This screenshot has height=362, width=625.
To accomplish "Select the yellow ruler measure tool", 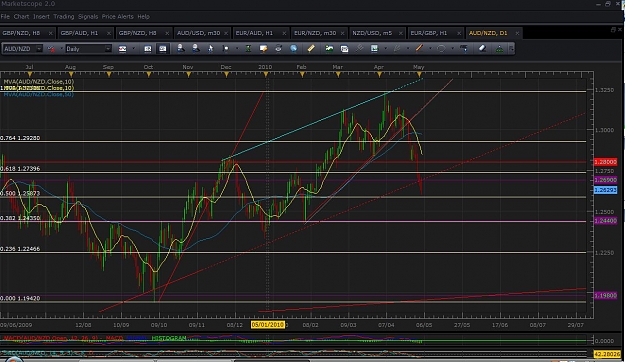I will (x=311, y=49).
